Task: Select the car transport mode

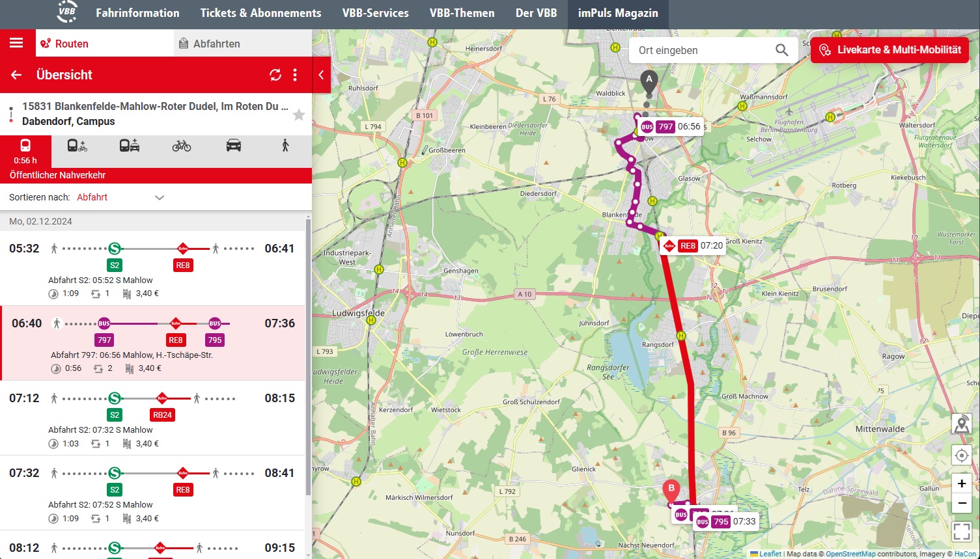Action: point(234,146)
